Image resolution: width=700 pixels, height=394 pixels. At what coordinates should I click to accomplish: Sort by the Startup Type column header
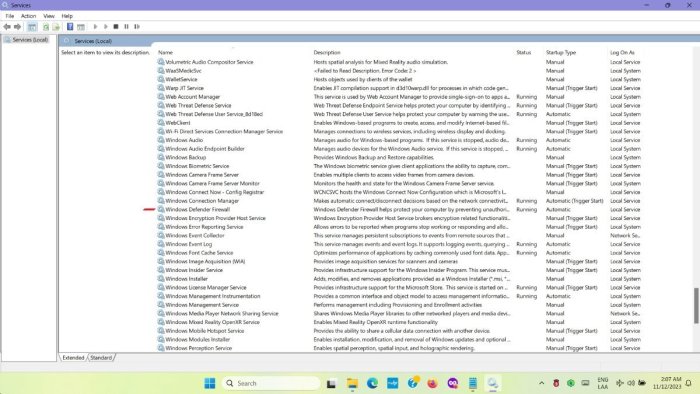(x=561, y=53)
